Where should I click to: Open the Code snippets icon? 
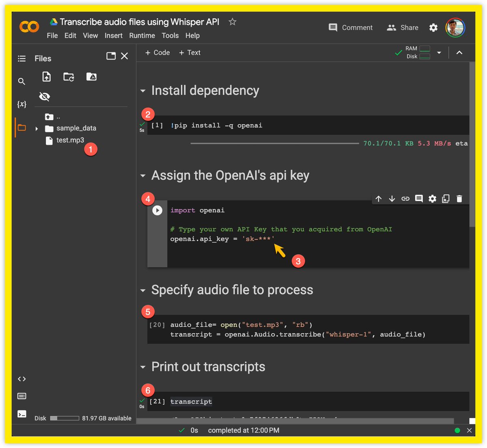point(22,379)
